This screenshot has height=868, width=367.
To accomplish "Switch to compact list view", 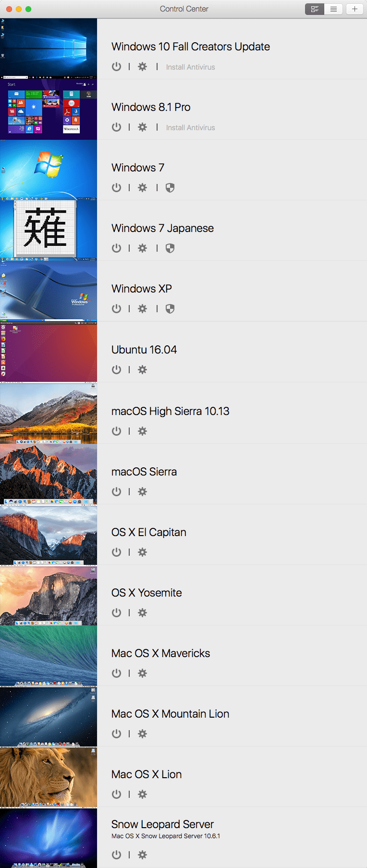I will pyautogui.click(x=333, y=9).
